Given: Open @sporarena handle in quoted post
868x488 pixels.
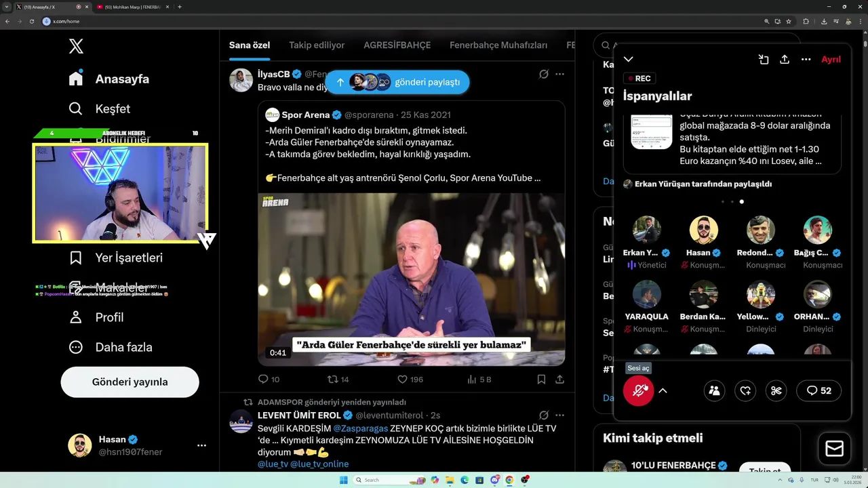Looking at the screenshot, I should (x=370, y=115).
